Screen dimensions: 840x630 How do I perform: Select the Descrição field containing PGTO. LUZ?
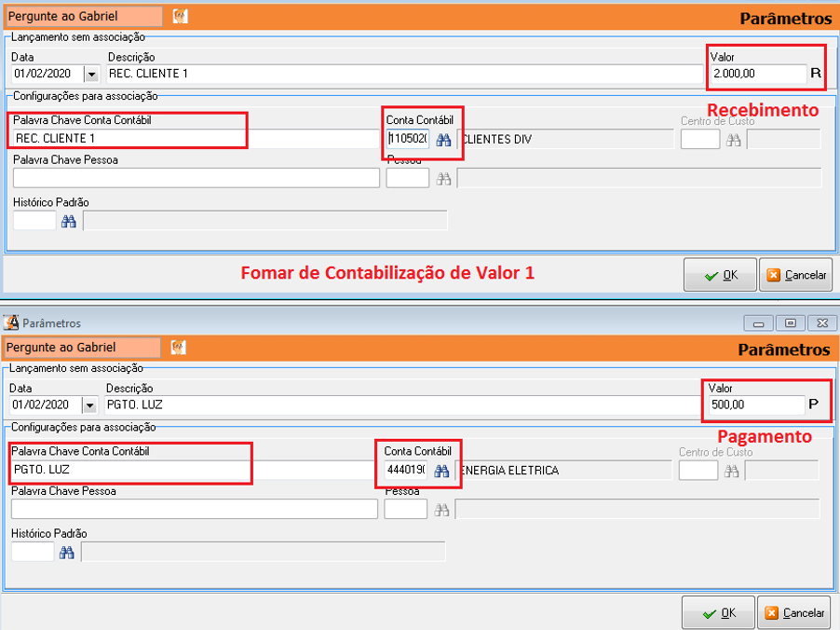click(402, 405)
